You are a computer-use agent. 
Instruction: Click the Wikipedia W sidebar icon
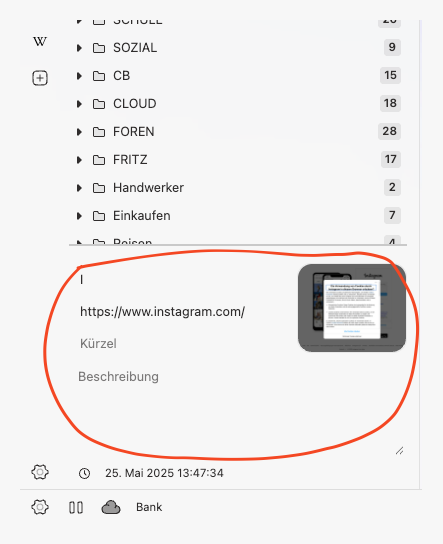[x=40, y=42]
